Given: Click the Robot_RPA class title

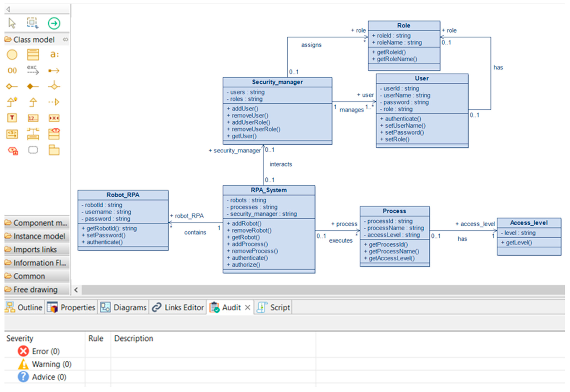Looking at the screenshot, I should 123,195.
